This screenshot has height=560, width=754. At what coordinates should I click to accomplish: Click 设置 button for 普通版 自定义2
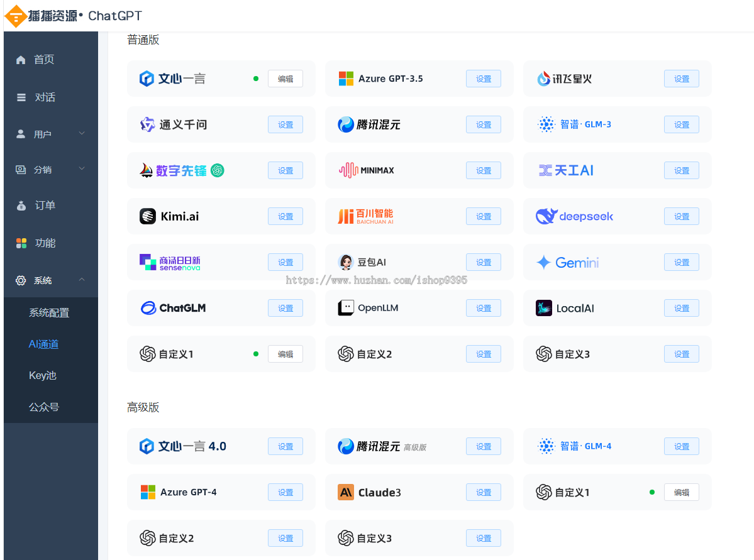[484, 354]
